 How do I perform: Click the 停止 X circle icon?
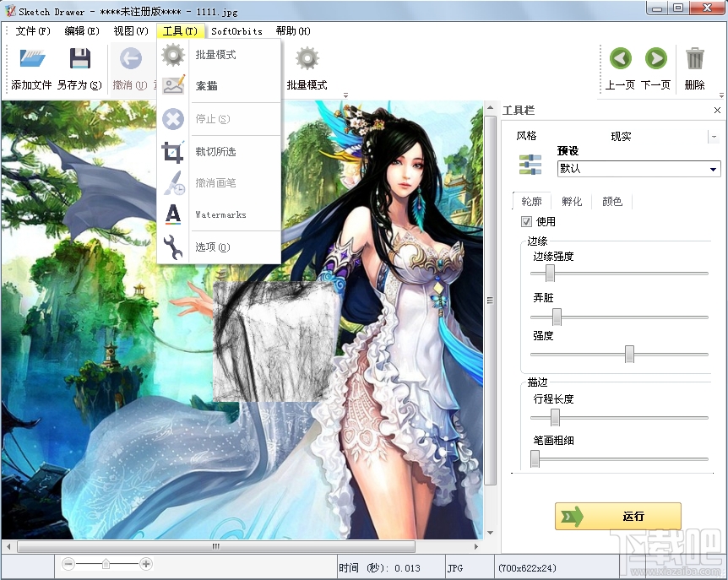173,119
